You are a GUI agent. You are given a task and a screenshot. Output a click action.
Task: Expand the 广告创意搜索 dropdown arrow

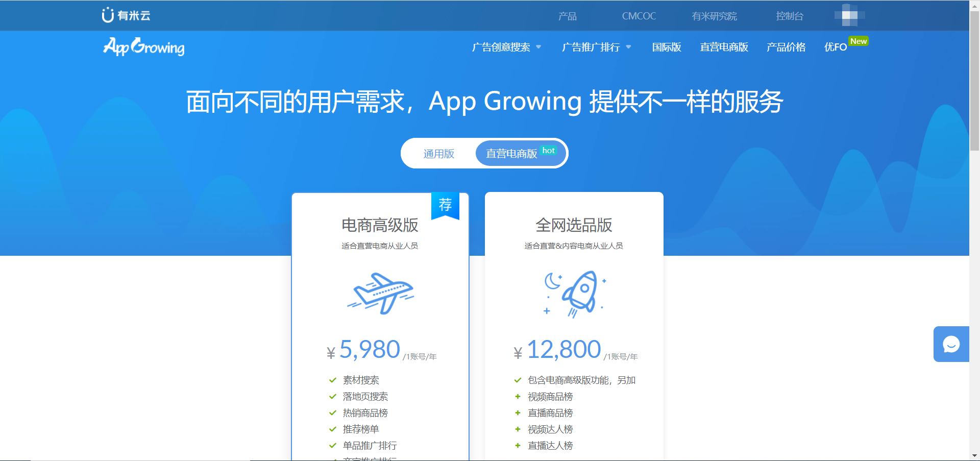(538, 47)
